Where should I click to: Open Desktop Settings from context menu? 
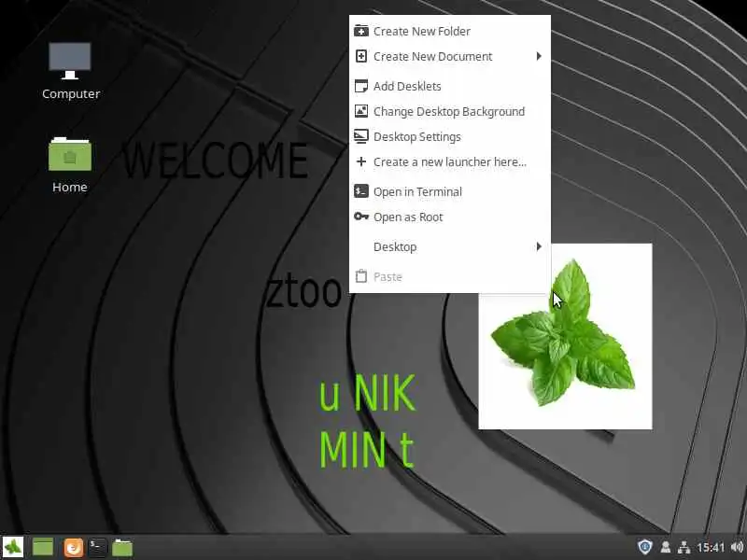[x=450, y=136]
